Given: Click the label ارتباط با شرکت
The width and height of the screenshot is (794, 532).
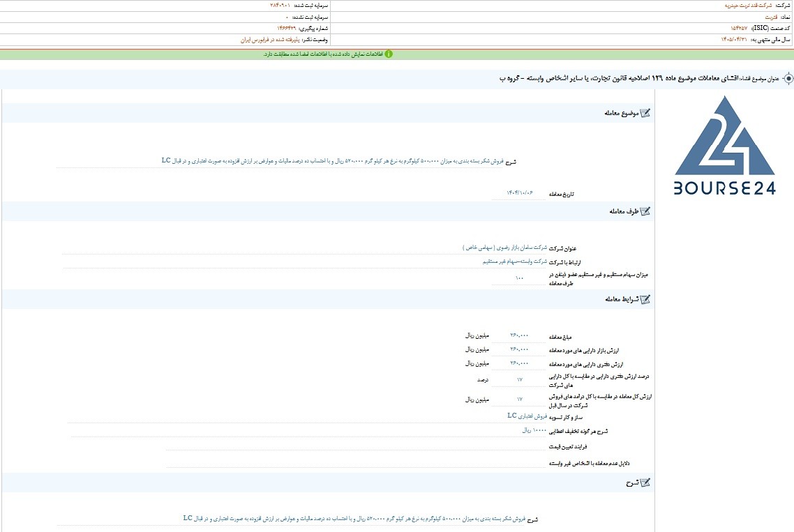Looking at the screenshot, I should [565, 263].
